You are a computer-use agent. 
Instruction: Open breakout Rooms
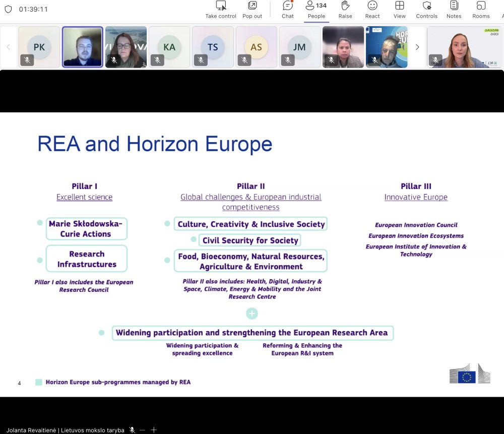(x=481, y=6)
